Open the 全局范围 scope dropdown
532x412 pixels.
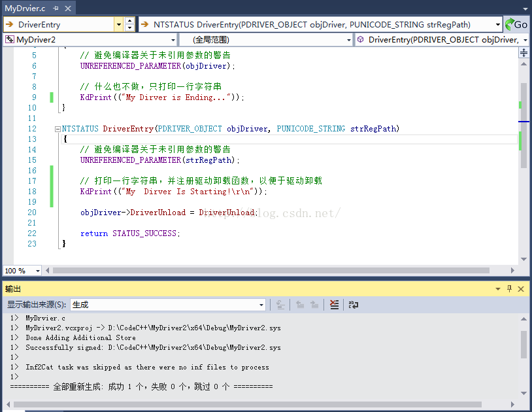(x=349, y=40)
